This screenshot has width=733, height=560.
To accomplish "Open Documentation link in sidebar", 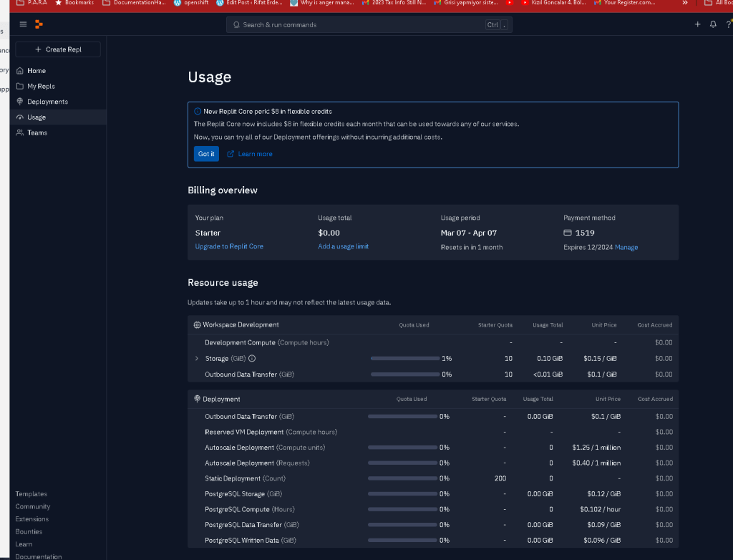I will [39, 556].
